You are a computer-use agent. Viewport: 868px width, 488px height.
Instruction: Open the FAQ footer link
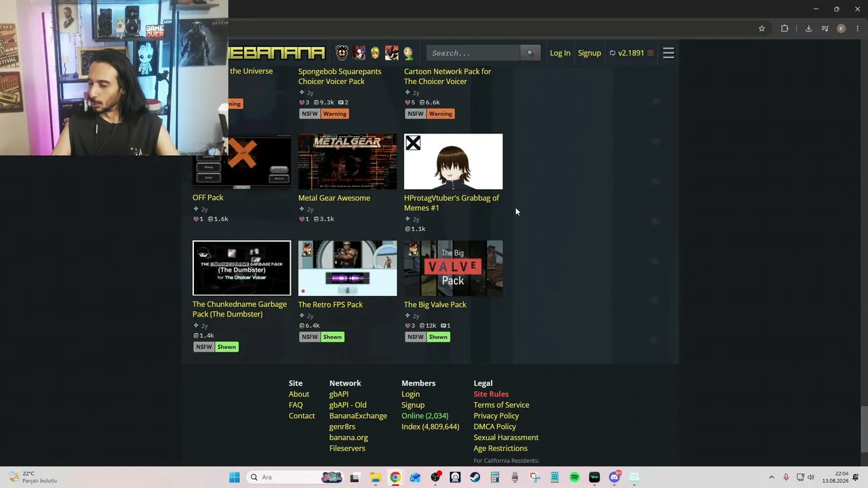296,405
